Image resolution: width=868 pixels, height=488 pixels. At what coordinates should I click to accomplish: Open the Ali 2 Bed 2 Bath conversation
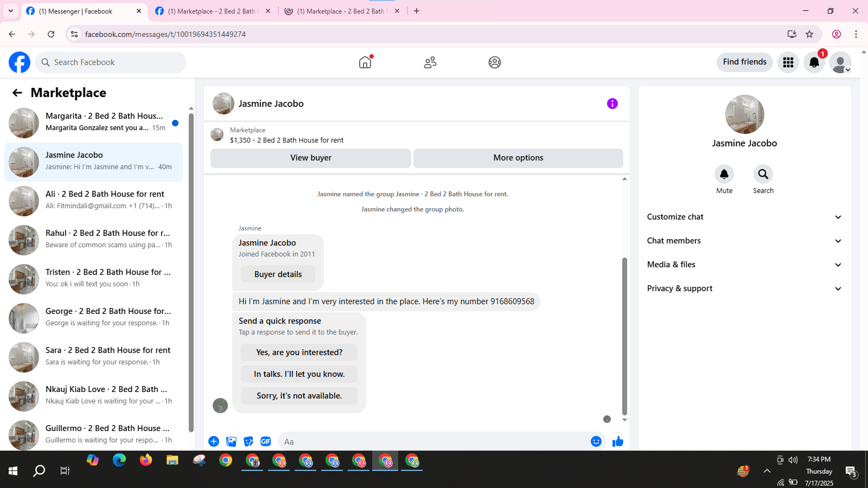[93, 201]
